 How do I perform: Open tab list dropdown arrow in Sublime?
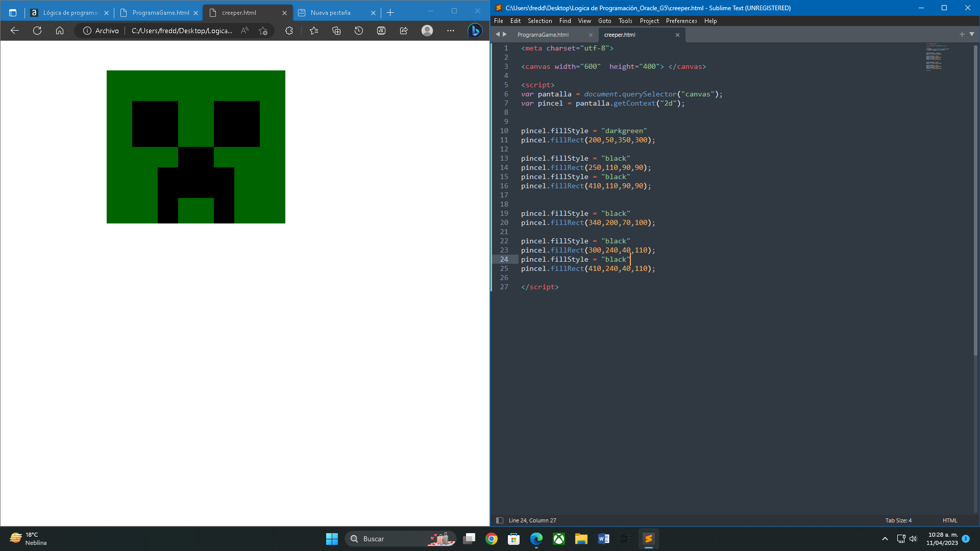(972, 34)
